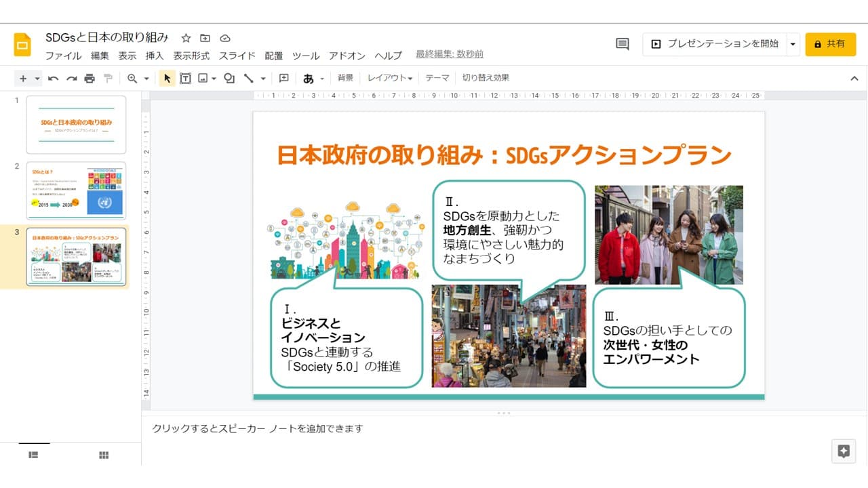Select slide 2 thumbnail in filmstrip
The width and height of the screenshot is (868, 488).
(76, 190)
